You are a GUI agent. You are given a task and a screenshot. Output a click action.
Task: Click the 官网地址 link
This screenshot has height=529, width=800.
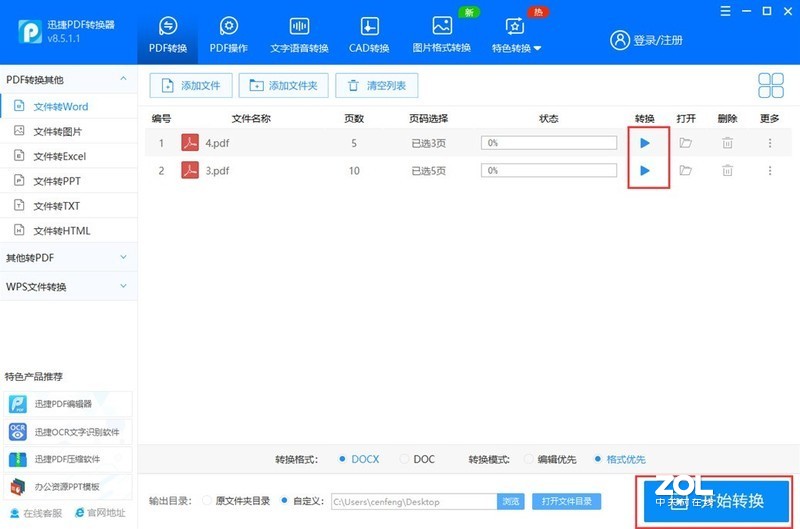(100, 513)
